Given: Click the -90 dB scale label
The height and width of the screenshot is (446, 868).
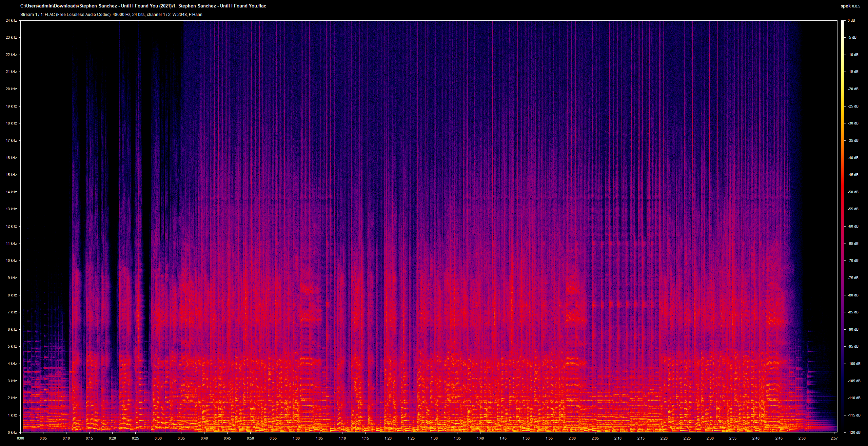Looking at the screenshot, I should tap(853, 329).
